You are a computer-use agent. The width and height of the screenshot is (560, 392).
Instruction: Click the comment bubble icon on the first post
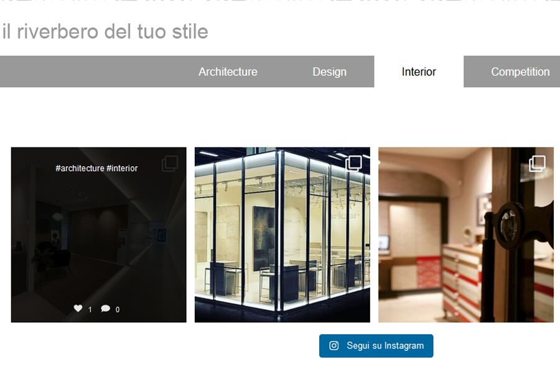click(105, 309)
